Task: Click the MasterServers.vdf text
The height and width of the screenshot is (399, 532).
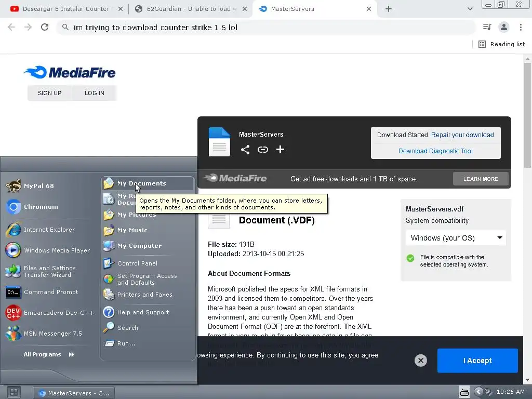Action: [x=434, y=209]
